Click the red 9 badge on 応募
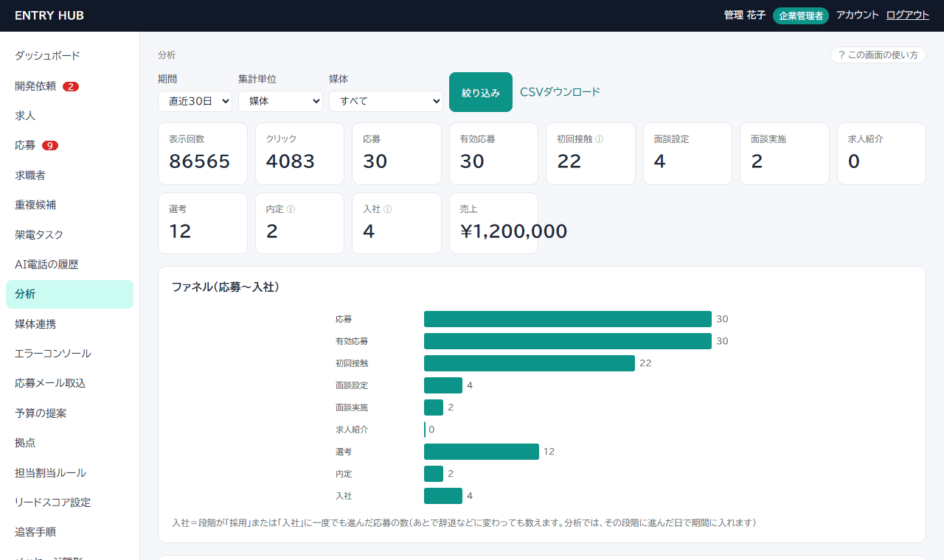Screen dimensions: 944x560 coord(50,145)
